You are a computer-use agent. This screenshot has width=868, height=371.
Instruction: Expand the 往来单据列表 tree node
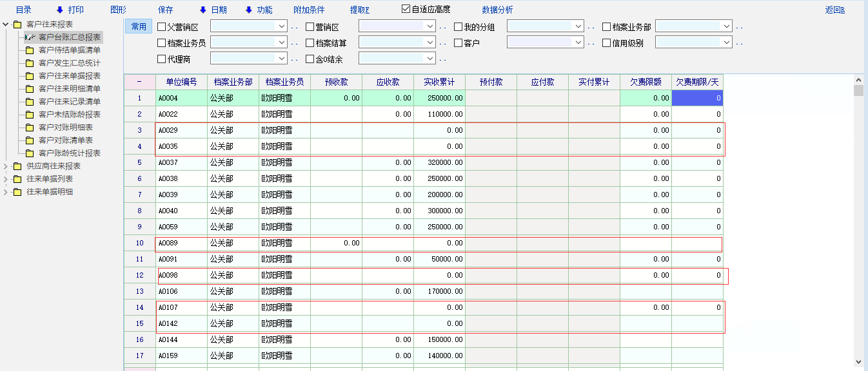coord(6,179)
